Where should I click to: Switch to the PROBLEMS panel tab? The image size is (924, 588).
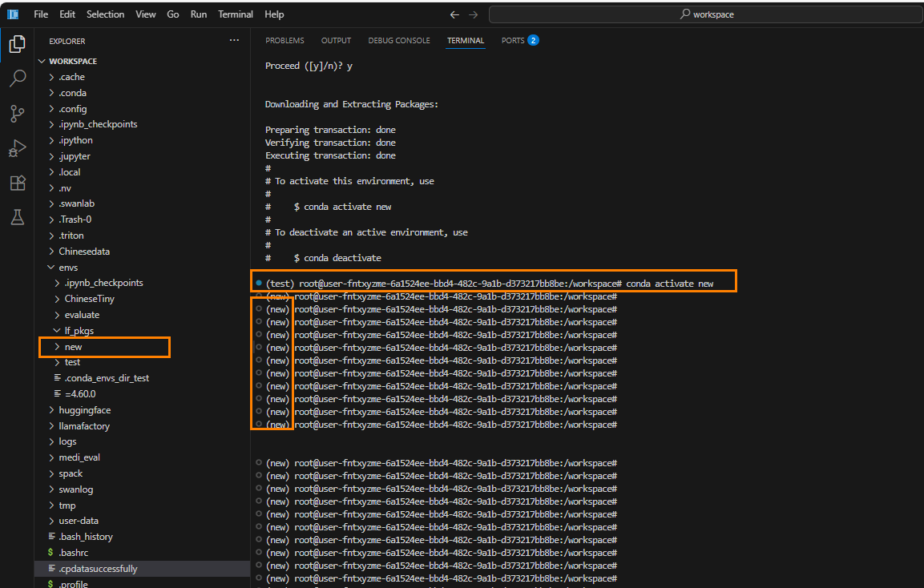click(x=284, y=41)
